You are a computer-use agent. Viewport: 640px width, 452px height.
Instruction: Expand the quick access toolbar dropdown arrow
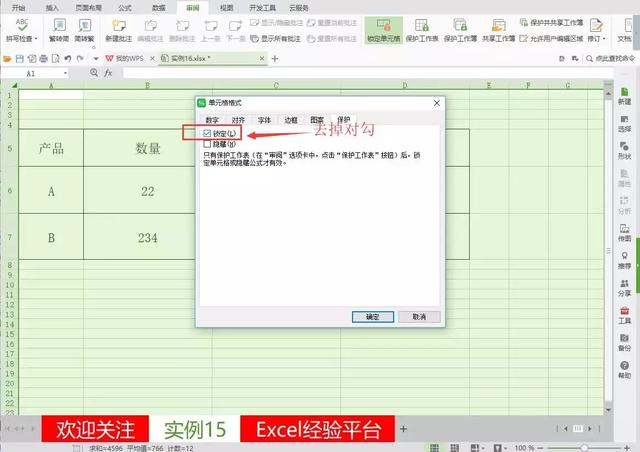pos(96,59)
